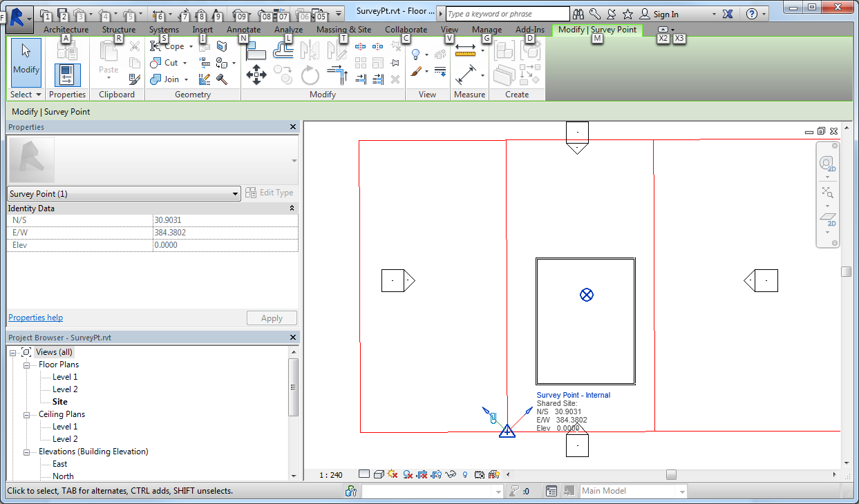Image resolution: width=859 pixels, height=504 pixels.
Task: Collapse the Floor Plans tree node
Action: (x=26, y=365)
